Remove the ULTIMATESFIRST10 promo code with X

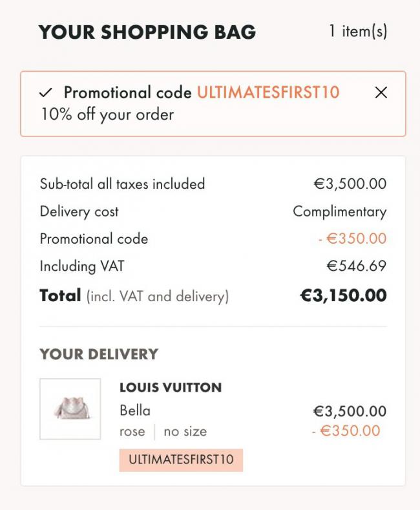(381, 92)
